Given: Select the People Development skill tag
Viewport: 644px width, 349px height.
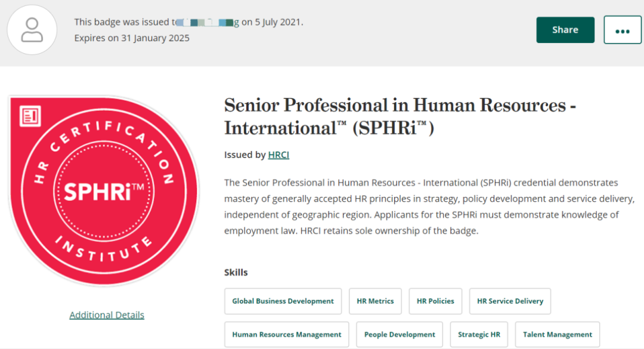Looking at the screenshot, I should coord(400,335).
